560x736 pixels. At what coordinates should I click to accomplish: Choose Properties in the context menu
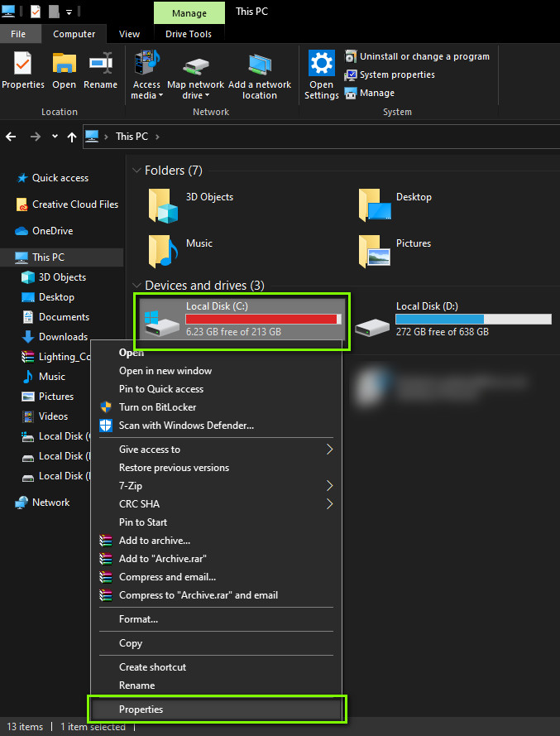(x=217, y=710)
